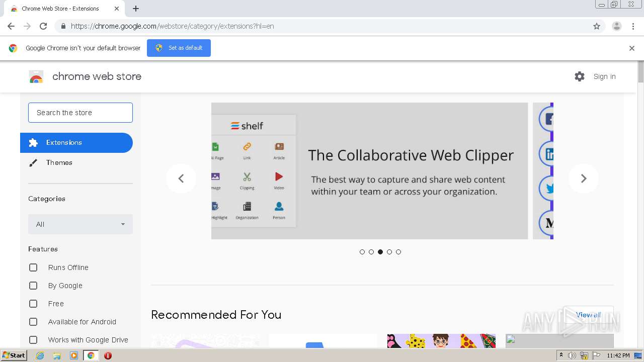Viewport: 644px width, 362px height.
Task: Click the chrome web store title
Action: (x=97, y=76)
